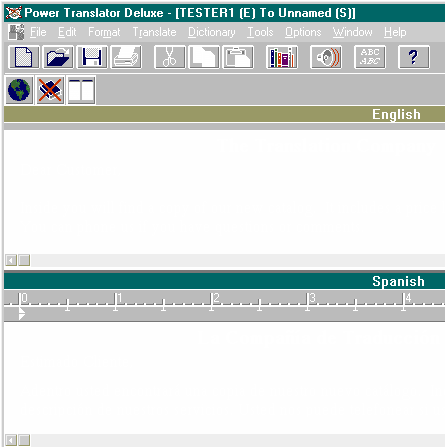The width and height of the screenshot is (446, 448).
Task: Toggle the split panes view icon
Action: point(81,90)
